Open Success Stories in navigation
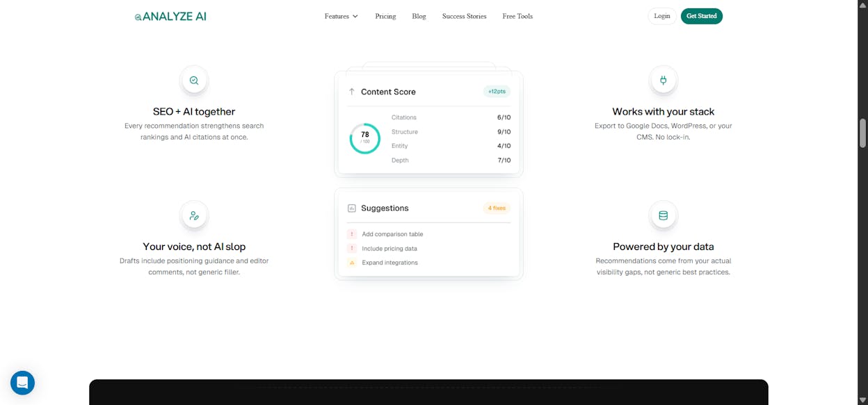The height and width of the screenshot is (405, 868). pos(464,16)
